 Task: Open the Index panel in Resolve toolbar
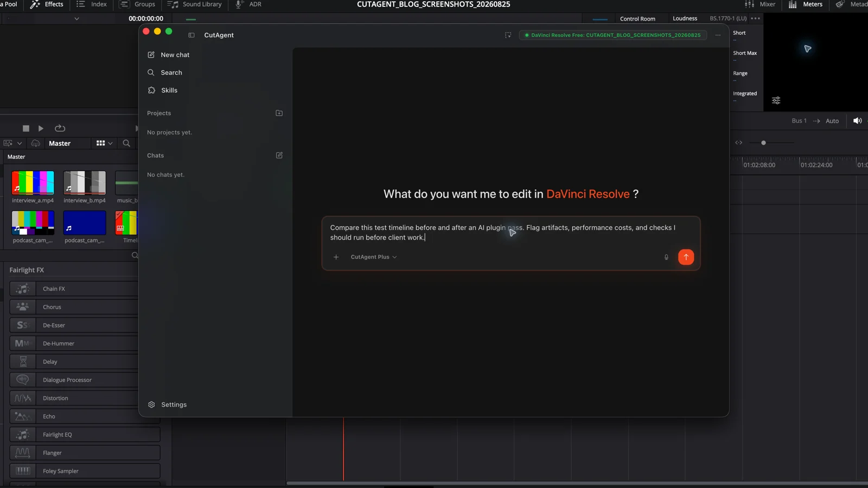[x=92, y=4]
